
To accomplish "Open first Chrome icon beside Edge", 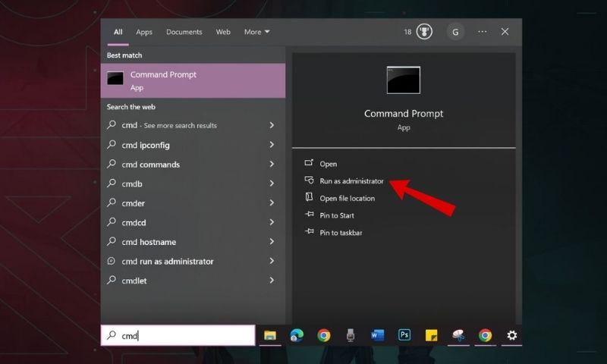I will [x=324, y=335].
